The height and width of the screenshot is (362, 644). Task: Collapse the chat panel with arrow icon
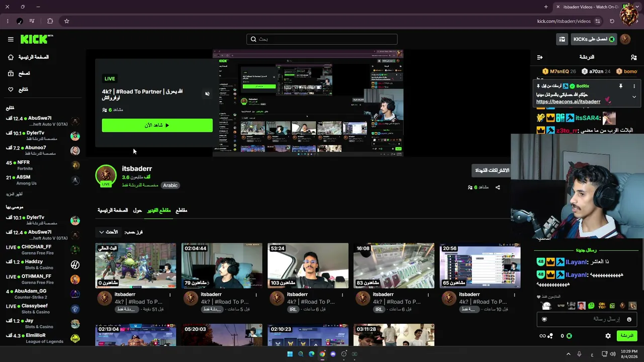pyautogui.click(x=540, y=57)
